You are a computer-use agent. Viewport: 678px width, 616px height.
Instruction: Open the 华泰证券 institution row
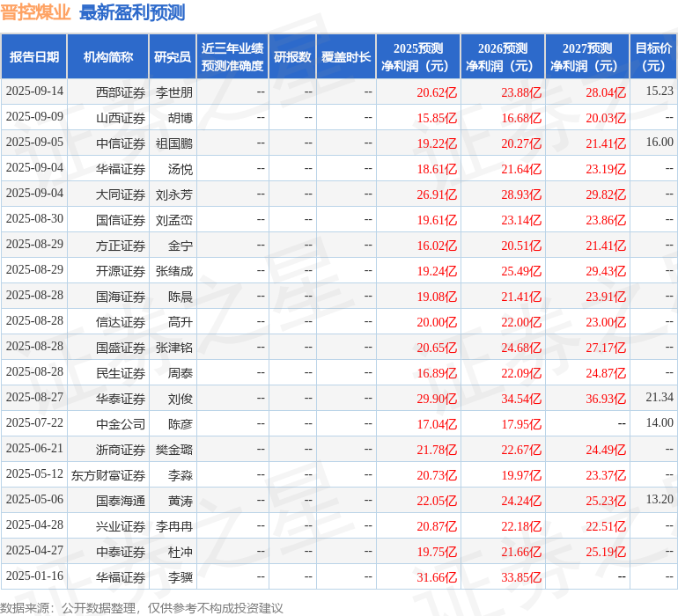coord(121,399)
